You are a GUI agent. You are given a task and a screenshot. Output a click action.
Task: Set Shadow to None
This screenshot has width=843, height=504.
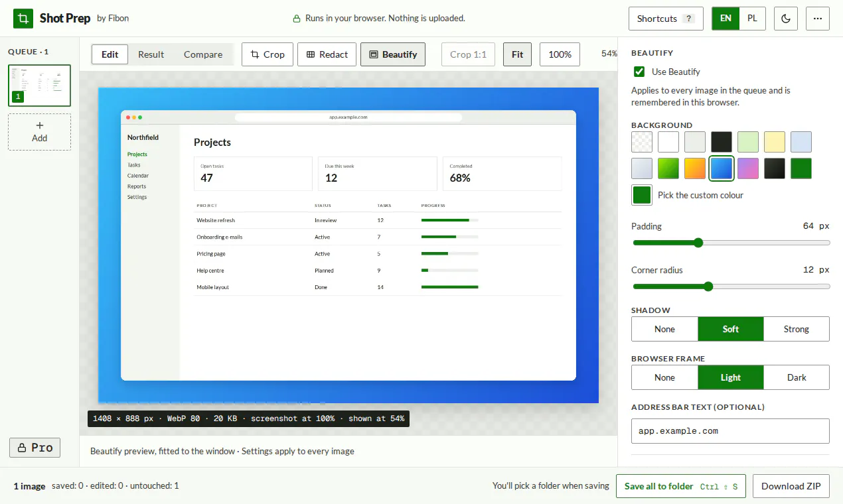click(664, 329)
